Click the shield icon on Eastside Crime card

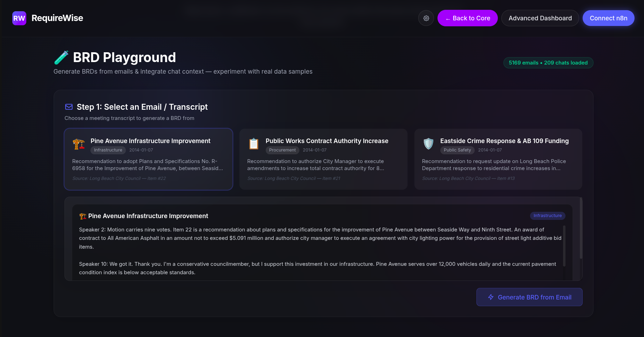pos(428,144)
